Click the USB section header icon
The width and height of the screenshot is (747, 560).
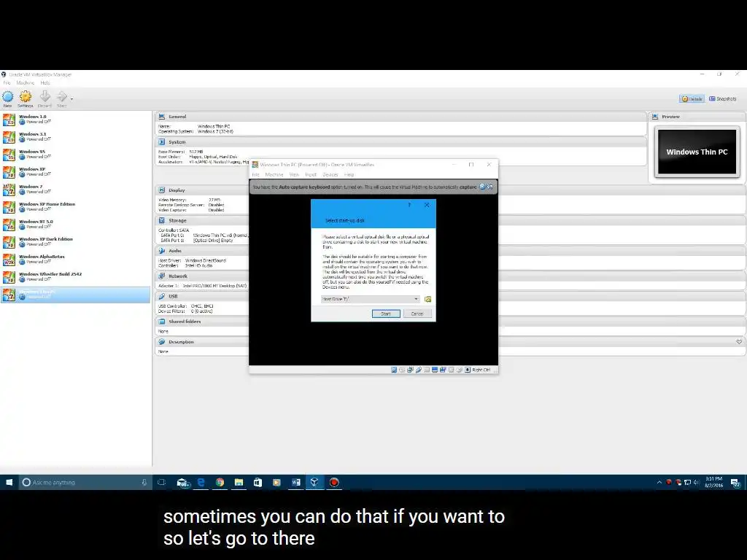tap(161, 296)
